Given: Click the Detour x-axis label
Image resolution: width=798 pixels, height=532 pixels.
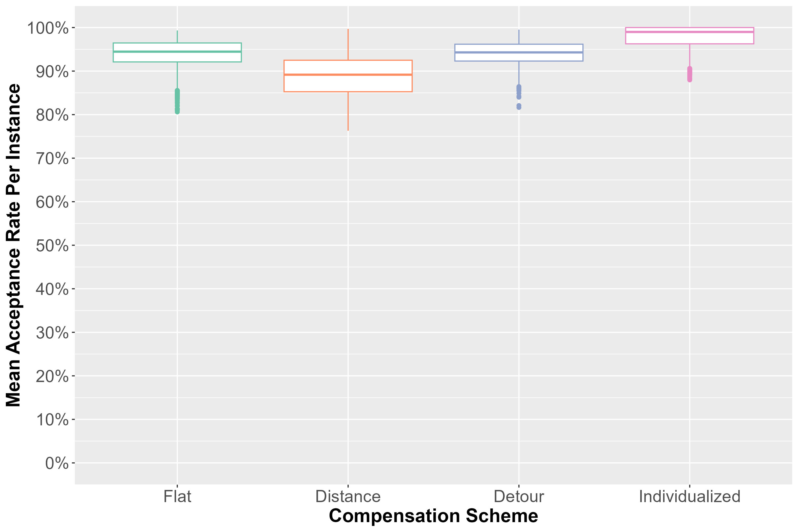Looking at the screenshot, I should tap(518, 497).
